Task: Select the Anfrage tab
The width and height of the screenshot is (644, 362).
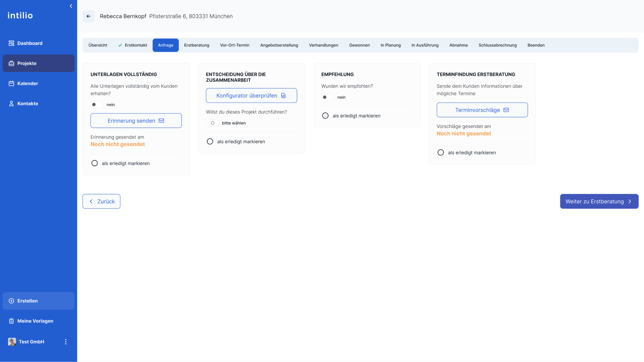Action: (x=166, y=45)
